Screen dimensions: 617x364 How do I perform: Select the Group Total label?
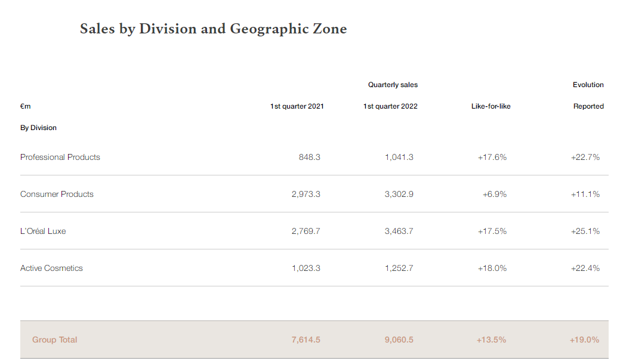coord(55,340)
